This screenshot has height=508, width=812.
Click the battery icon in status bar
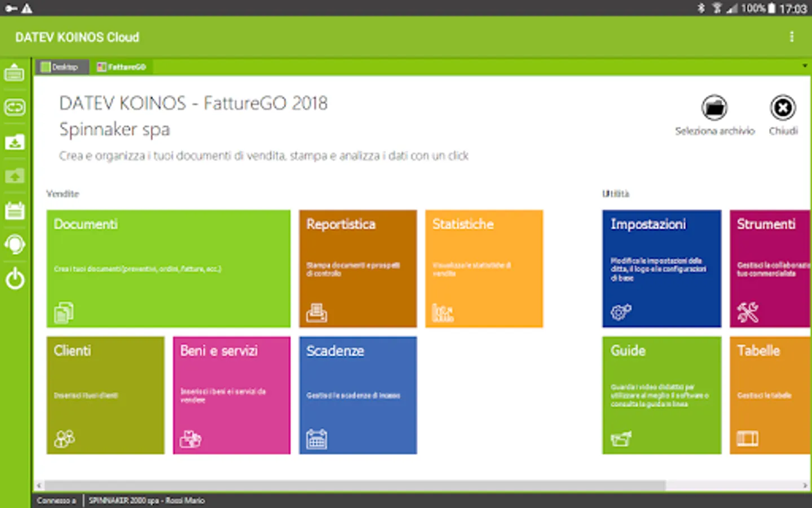[771, 8]
